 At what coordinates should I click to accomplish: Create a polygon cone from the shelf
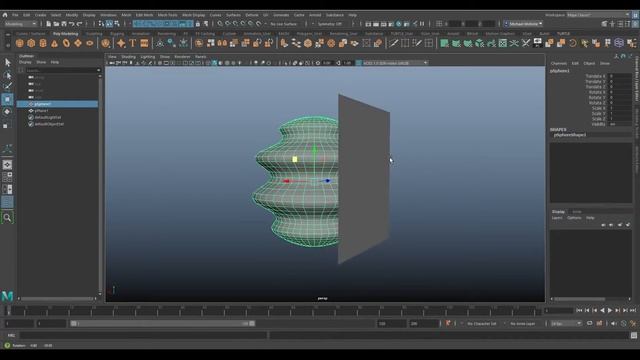point(55,43)
